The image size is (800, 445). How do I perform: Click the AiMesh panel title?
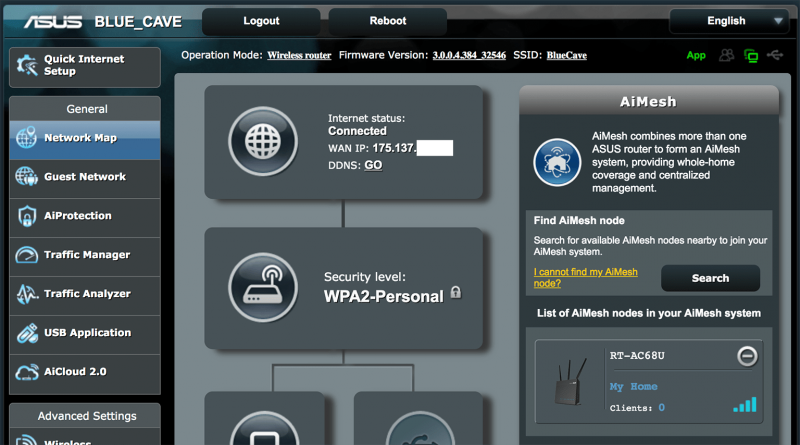648,102
